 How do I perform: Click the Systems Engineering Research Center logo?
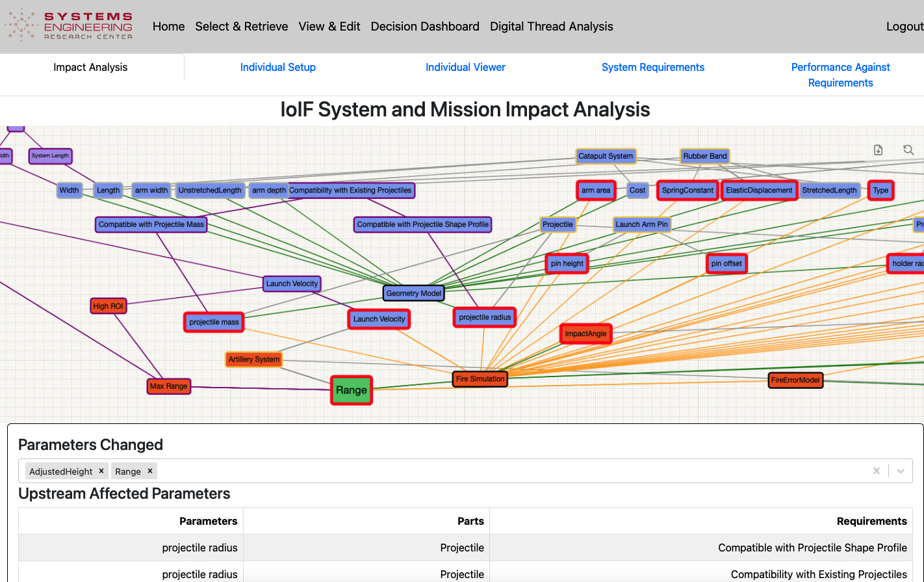point(69,26)
